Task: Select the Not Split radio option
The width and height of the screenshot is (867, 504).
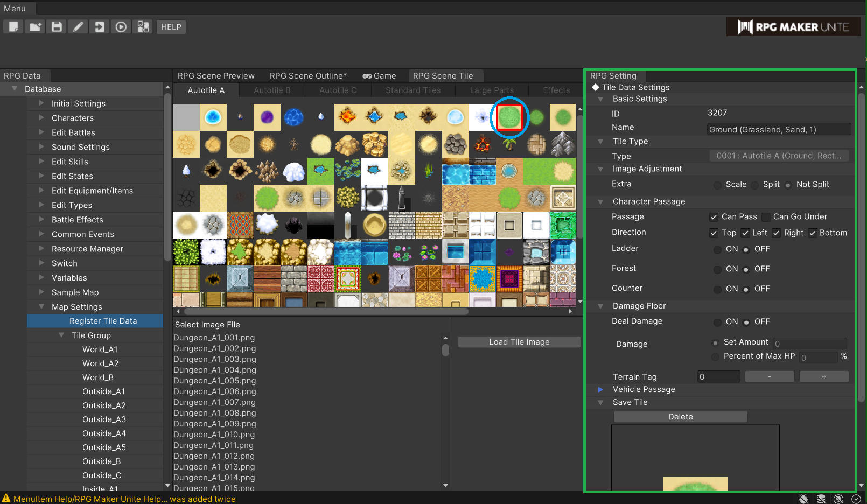Action: 788,185
